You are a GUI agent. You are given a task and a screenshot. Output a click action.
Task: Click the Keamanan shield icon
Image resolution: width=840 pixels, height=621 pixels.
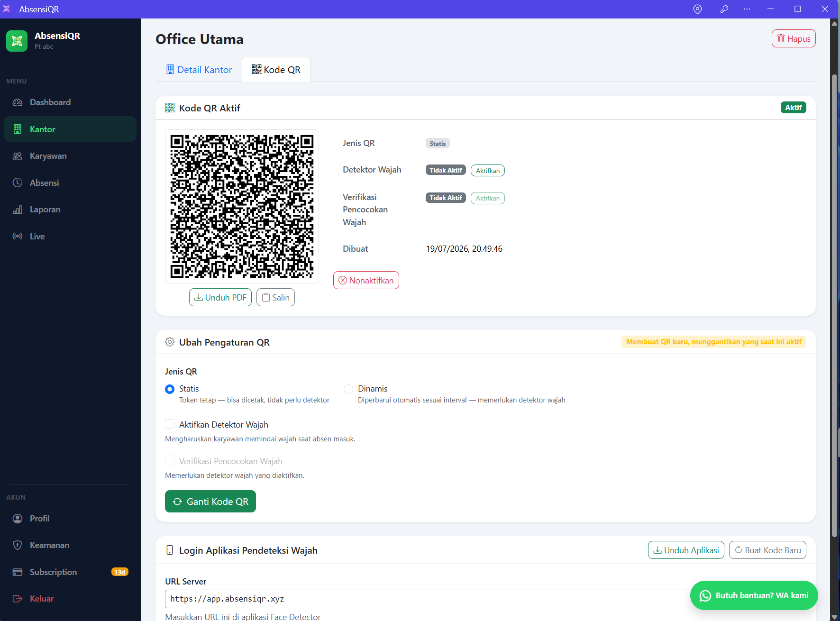[x=18, y=545]
